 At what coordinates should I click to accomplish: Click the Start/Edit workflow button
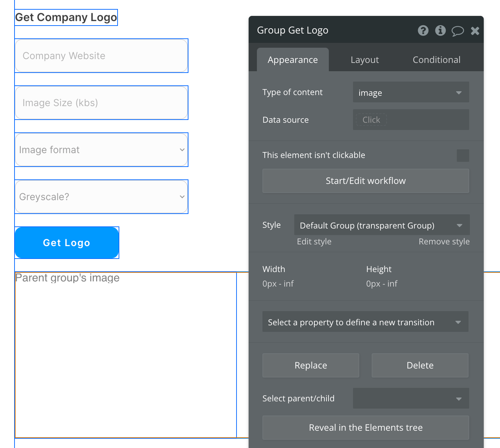[x=365, y=181]
